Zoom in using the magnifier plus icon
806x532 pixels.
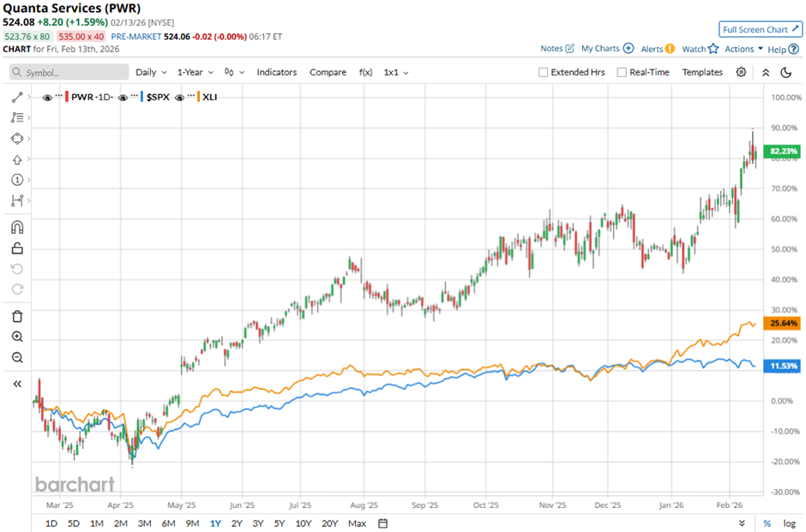17,337
